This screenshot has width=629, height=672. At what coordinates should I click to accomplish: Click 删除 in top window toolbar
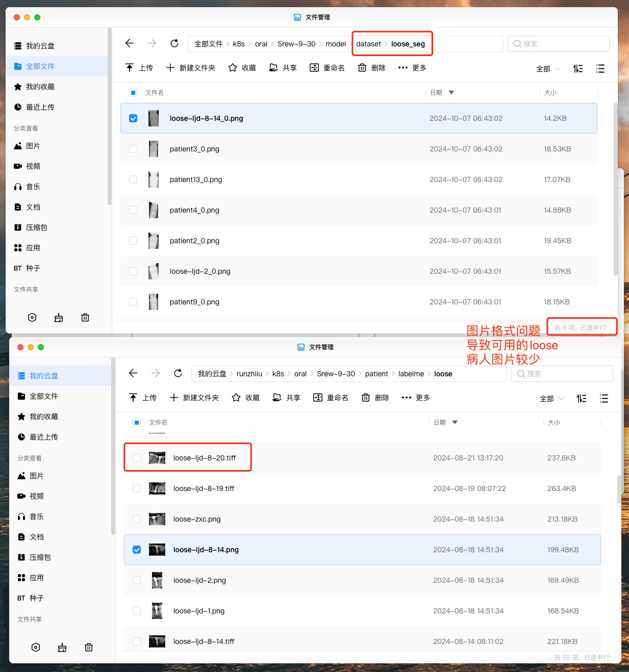(371, 68)
